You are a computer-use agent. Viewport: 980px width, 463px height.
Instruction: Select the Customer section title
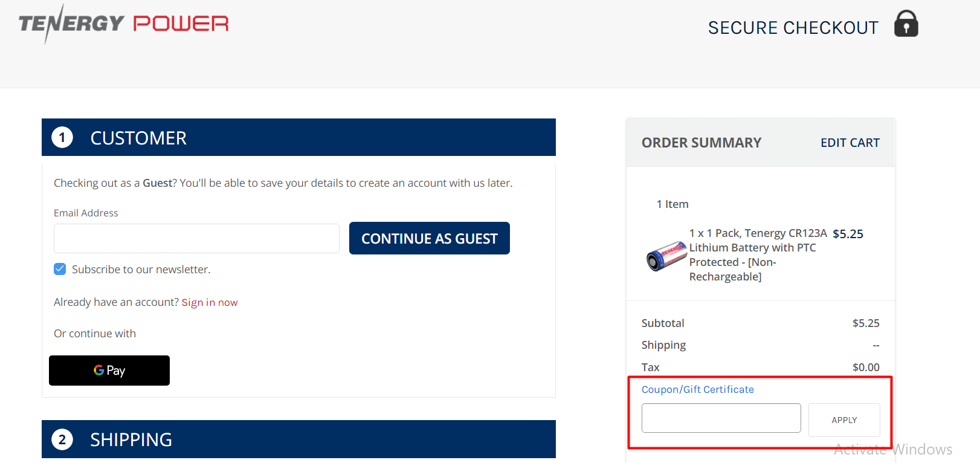(138, 138)
